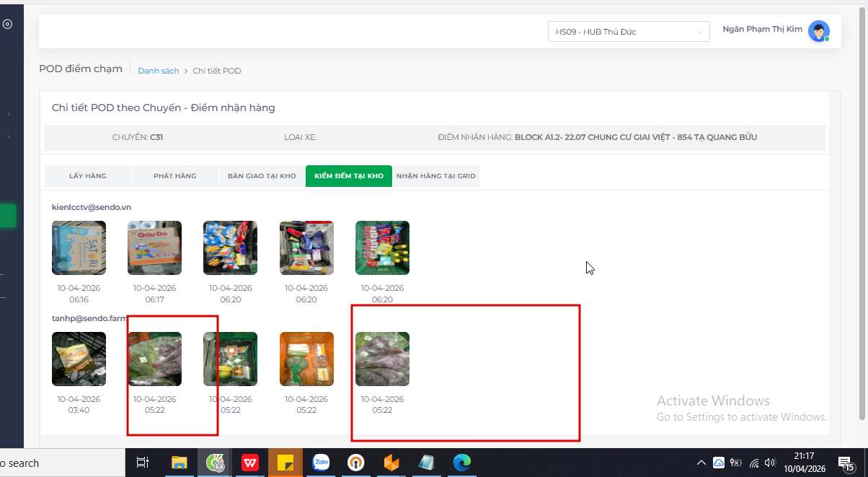Open Satori box photo at 06:16

click(x=79, y=248)
